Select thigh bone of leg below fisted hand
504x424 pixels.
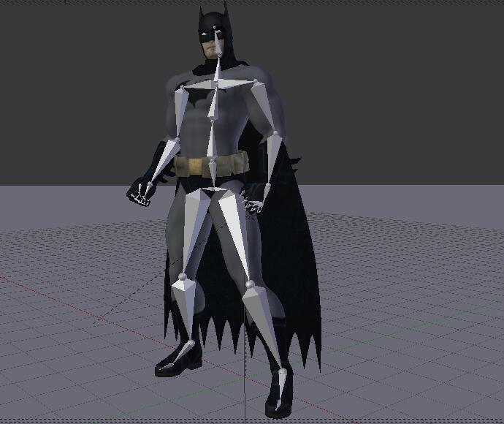click(x=194, y=230)
